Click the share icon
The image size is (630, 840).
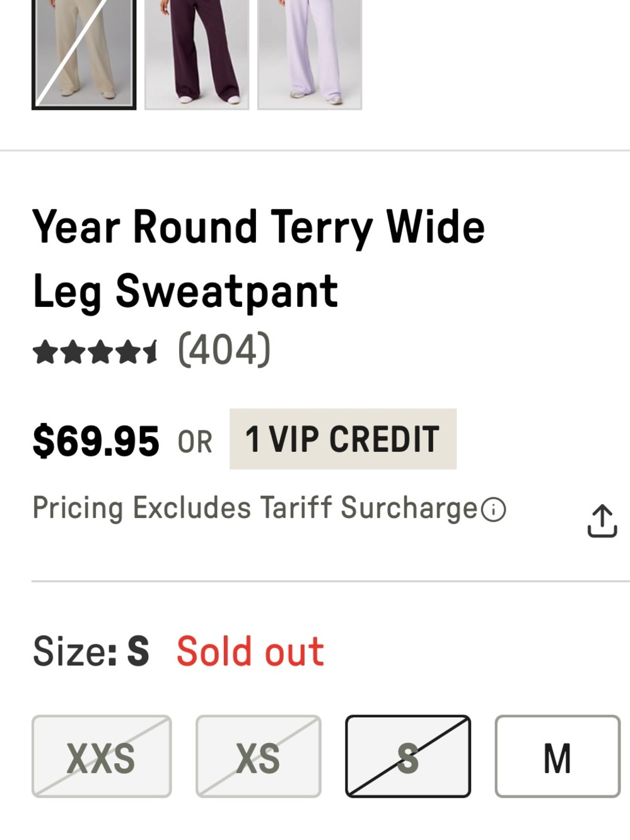coord(602,521)
